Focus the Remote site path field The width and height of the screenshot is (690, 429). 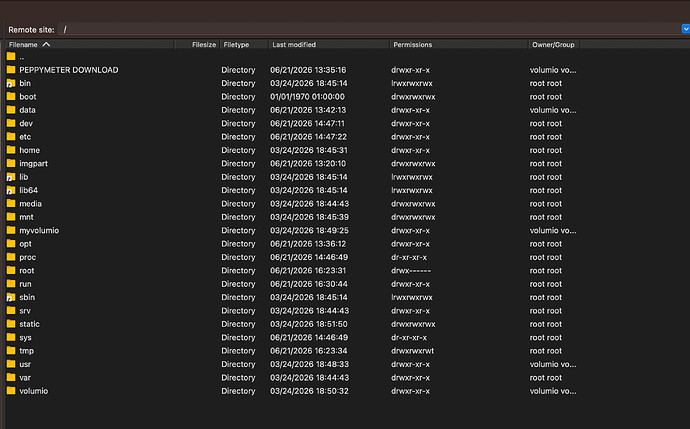point(369,29)
